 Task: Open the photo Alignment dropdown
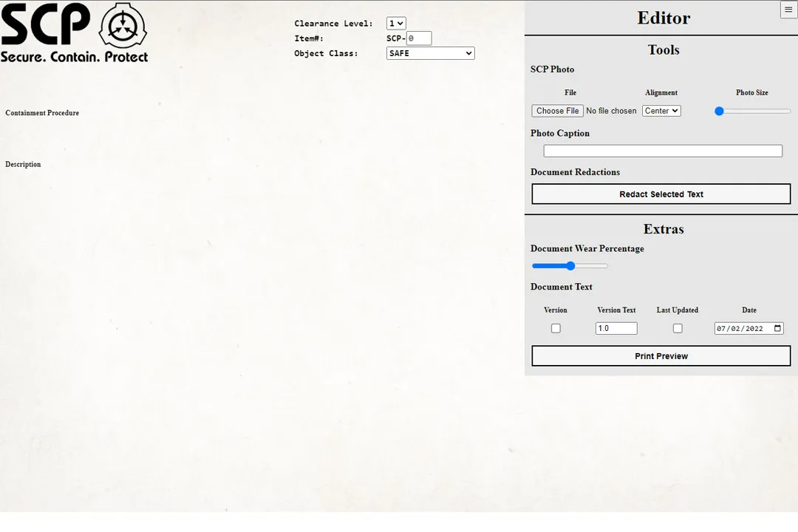pyautogui.click(x=661, y=111)
